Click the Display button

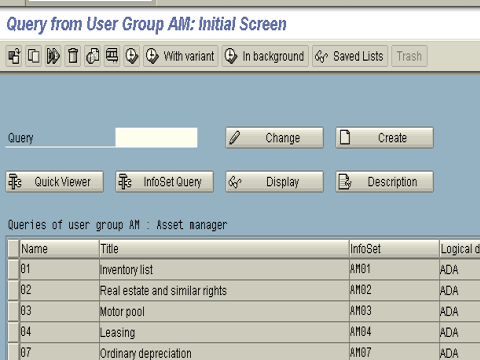275,182
